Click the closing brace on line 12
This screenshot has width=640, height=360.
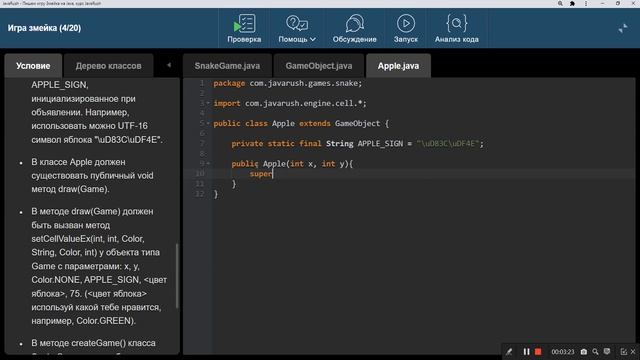pyautogui.click(x=216, y=194)
